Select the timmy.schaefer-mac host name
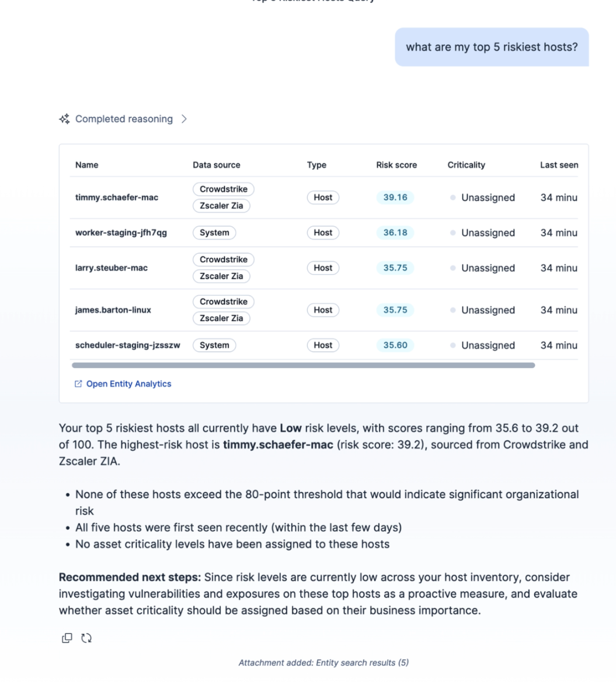Viewport: 616px width, 682px height. [x=117, y=197]
